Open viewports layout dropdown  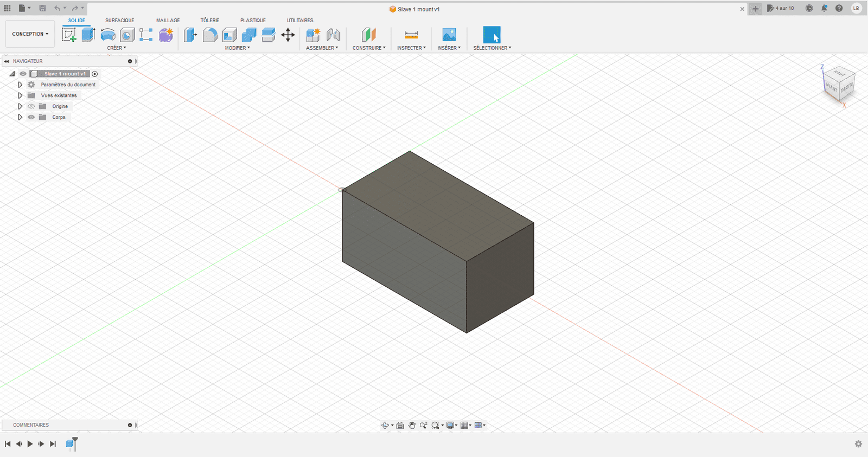[480, 426]
